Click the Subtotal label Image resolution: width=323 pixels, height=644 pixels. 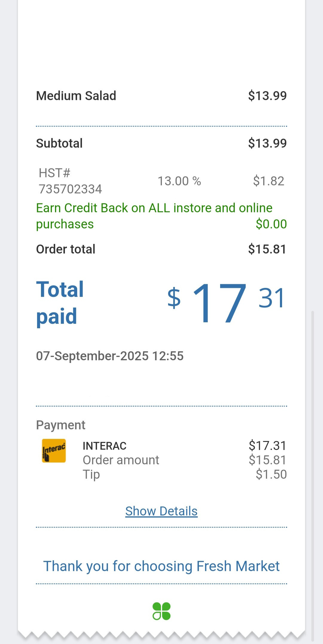click(x=59, y=144)
